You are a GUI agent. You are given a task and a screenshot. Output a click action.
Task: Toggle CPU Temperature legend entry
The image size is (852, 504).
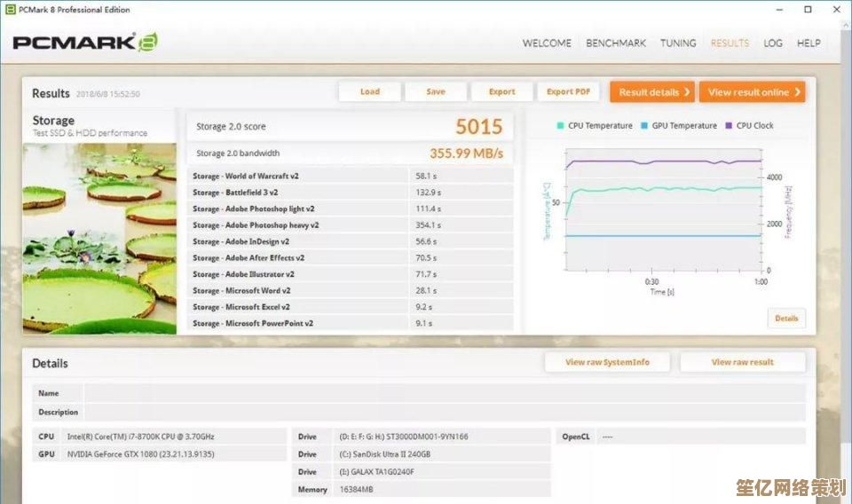tap(594, 126)
